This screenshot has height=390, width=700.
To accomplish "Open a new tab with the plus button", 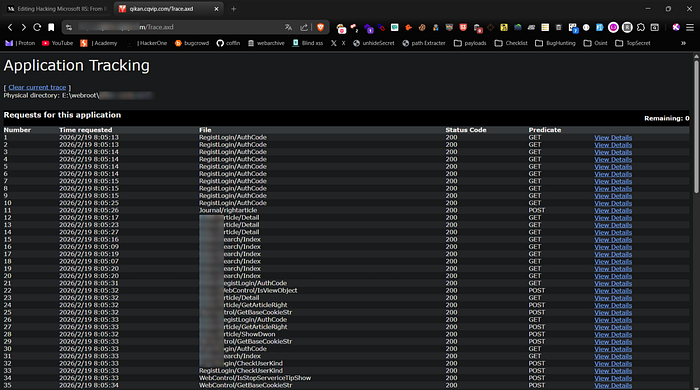I will (x=233, y=9).
